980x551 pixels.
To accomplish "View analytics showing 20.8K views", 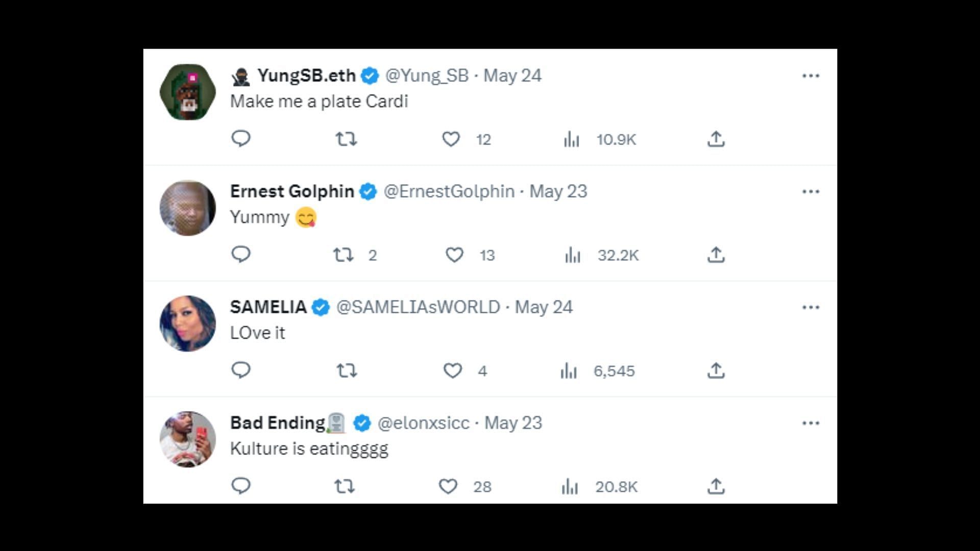I will (x=599, y=486).
